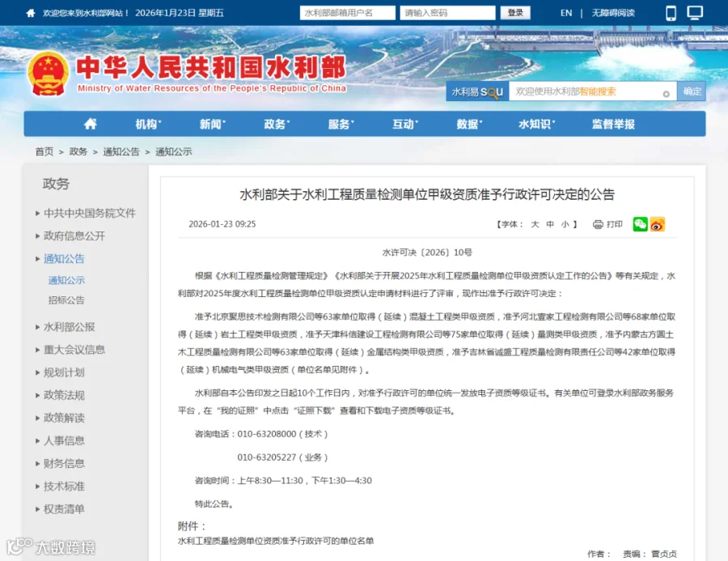
Task: Open the 数据 navigation menu
Action: tap(469, 124)
